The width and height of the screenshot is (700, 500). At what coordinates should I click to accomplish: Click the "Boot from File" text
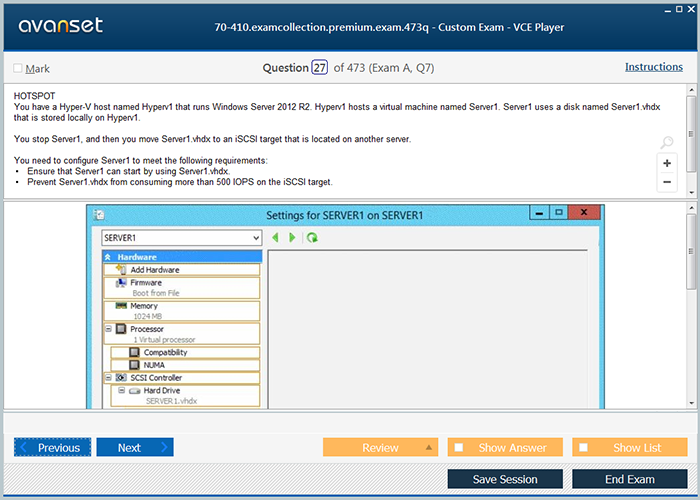click(x=156, y=293)
